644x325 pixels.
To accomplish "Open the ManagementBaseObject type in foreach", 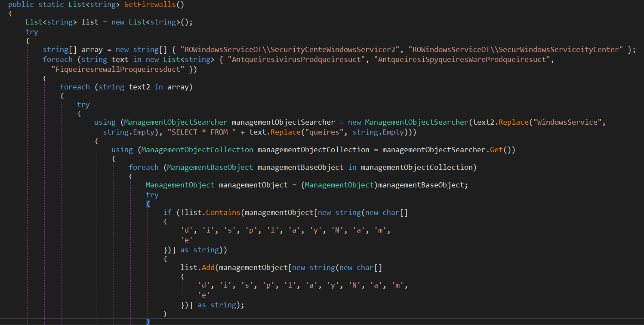I will [210, 167].
